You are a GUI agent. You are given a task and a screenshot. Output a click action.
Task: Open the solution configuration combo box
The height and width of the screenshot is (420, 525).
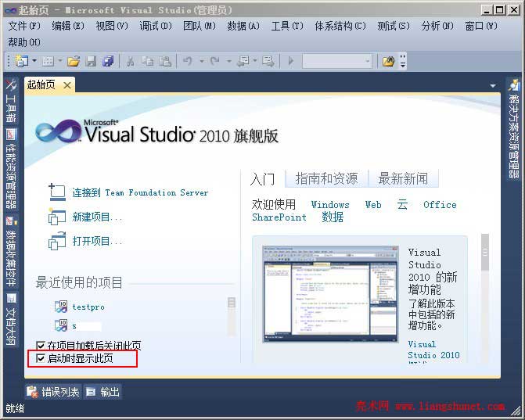[337, 61]
